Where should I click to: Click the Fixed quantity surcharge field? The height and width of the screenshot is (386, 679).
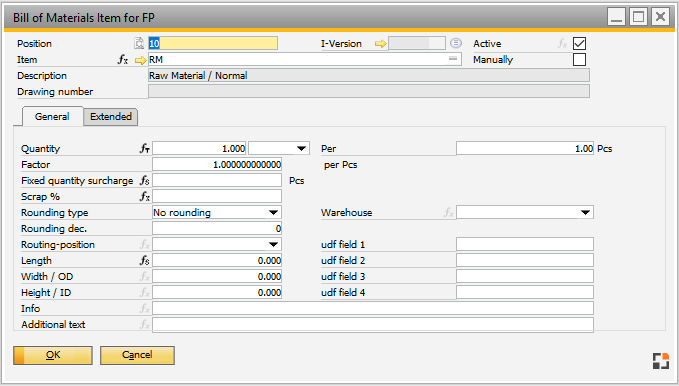[217, 181]
